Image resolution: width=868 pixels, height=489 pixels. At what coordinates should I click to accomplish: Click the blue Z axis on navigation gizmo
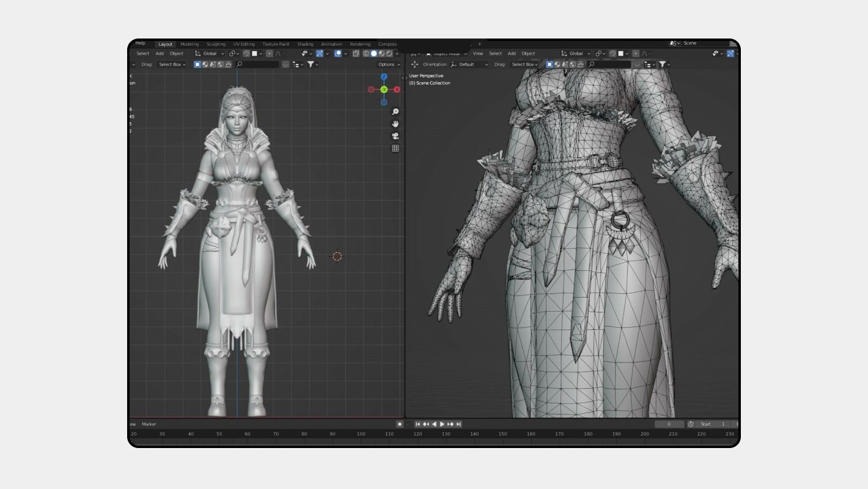click(x=384, y=77)
